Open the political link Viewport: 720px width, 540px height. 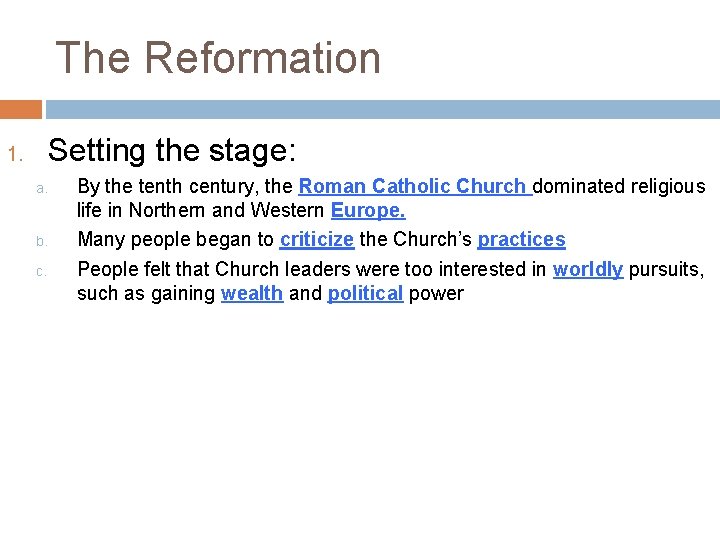pyautogui.click(x=365, y=293)
